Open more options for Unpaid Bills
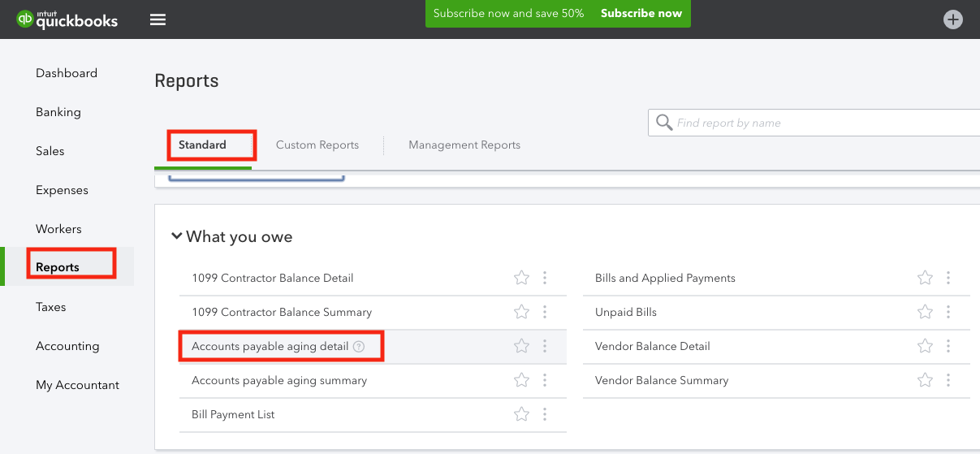Viewport: 980px width, 454px height. [x=948, y=312]
